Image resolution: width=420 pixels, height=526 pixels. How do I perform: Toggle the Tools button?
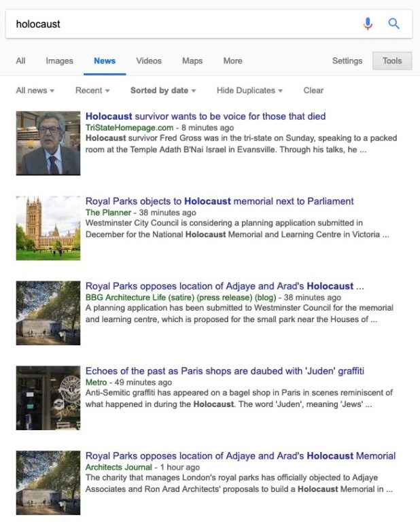pos(392,60)
